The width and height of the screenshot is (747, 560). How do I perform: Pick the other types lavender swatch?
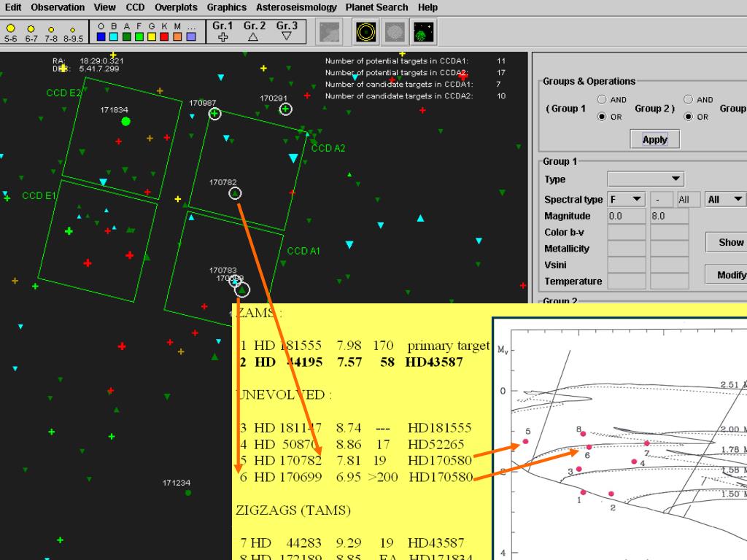[191, 36]
